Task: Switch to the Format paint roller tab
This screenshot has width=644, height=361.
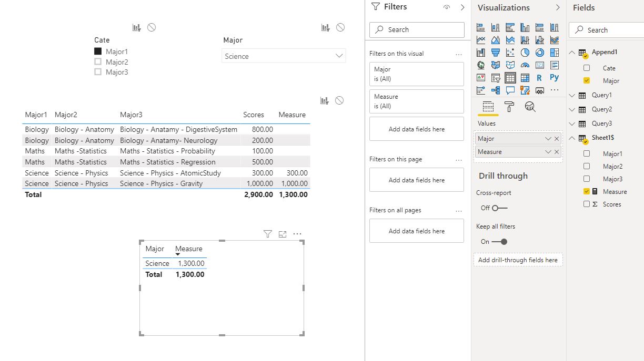Action: click(509, 107)
